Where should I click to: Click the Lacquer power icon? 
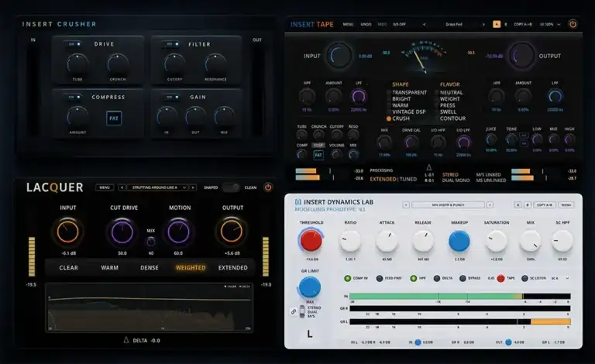pos(268,187)
